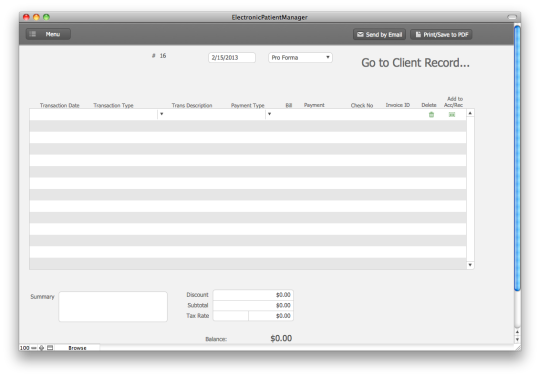The width and height of the screenshot is (540, 377).
Task: Open the Browse mode popup
Action: (77, 348)
